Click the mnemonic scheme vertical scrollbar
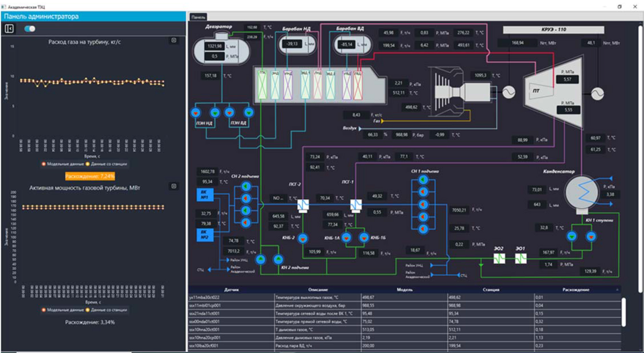Viewport: 644px width, 353px height. click(x=640, y=159)
